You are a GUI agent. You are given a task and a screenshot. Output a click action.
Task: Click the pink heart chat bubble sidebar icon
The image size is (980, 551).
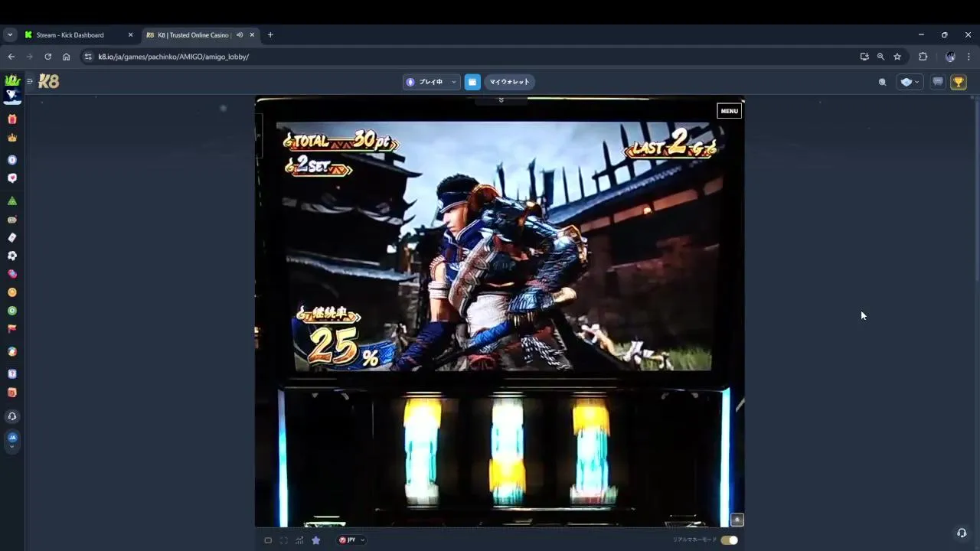11,178
